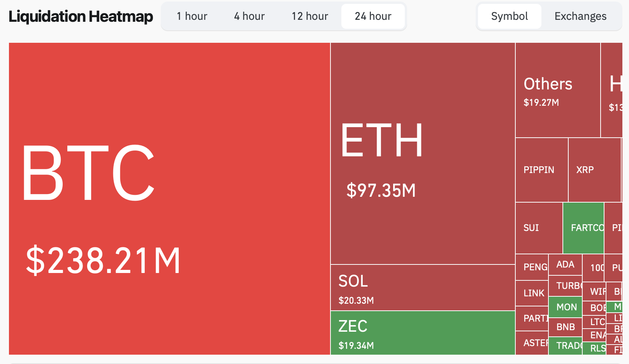Open the Others $19.27M tile
The width and height of the screenshot is (629, 364).
point(557,90)
